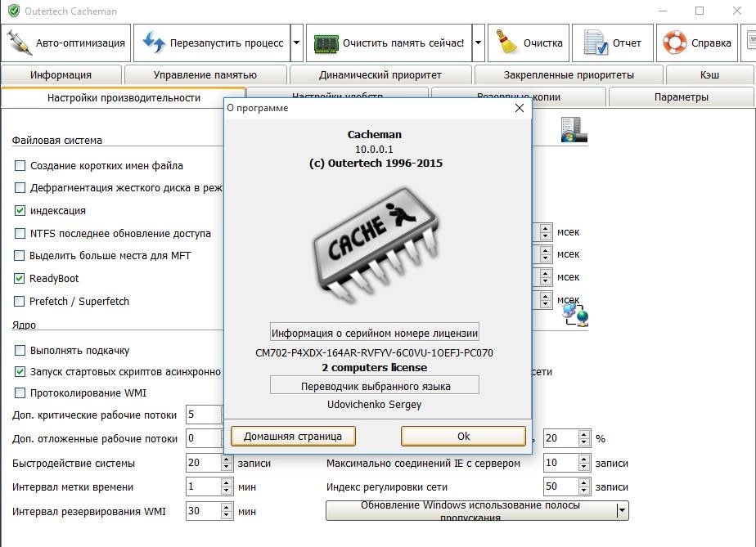This screenshot has height=547, width=756.
Task: Select Настройки производительности tab
Action: tap(124, 98)
